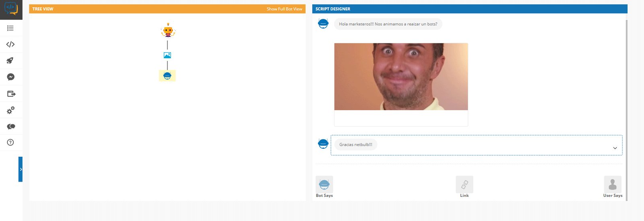
Task: Add a Bot Says element
Action: (x=324, y=187)
